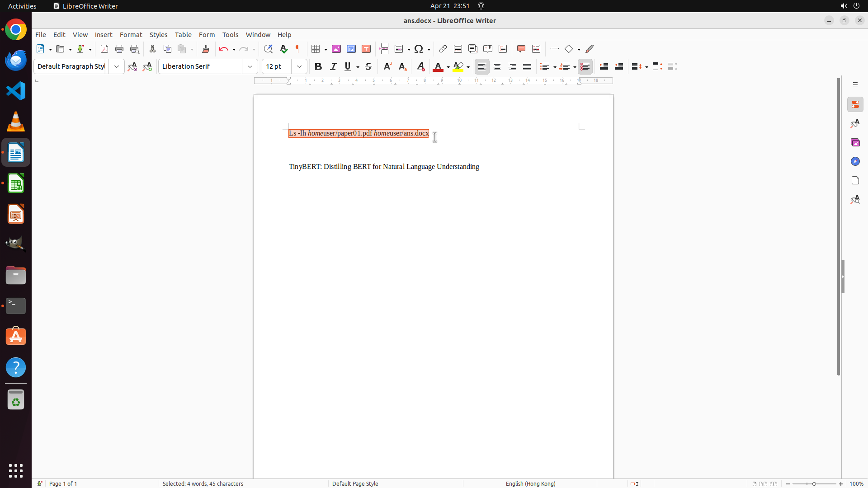Open Terminal from the Ubuntu dock
The height and width of the screenshot is (488, 868).
point(16,306)
